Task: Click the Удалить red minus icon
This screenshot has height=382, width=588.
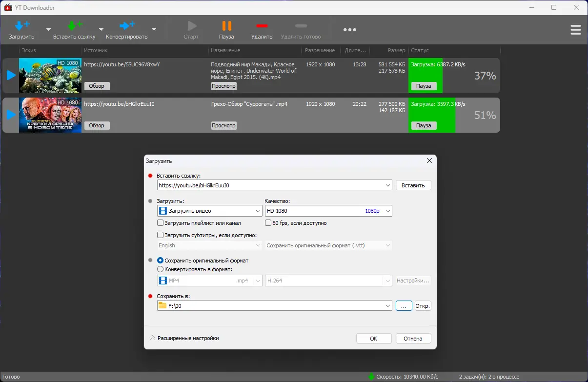Action: (x=262, y=26)
